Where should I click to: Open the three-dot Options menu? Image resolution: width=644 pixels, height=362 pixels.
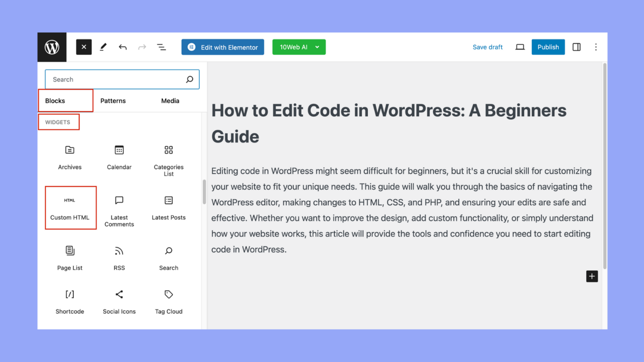tap(596, 47)
